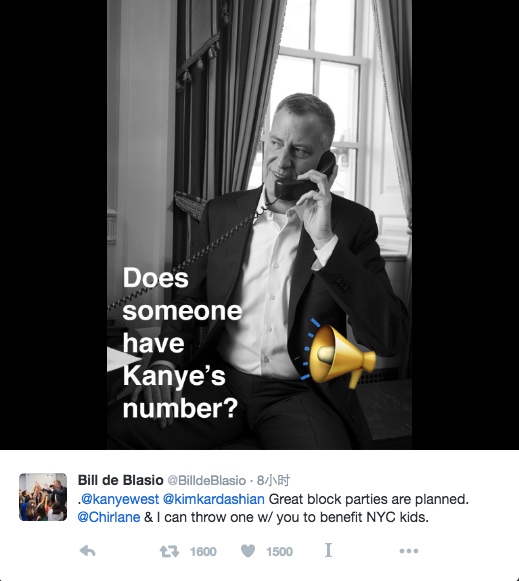Click the "Kanye's number?" overlay text

180,392
